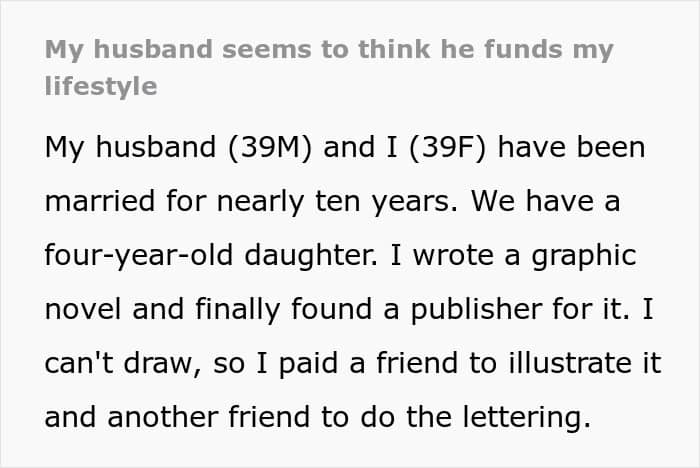Viewport: 700px width, 468px height.
Task: Click the words "can't draw" in the text
Action: point(118,363)
